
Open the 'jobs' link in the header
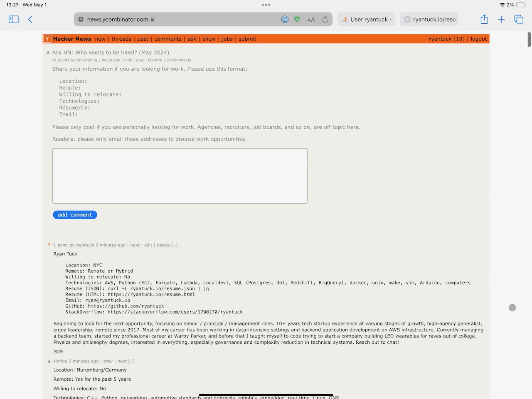(x=227, y=39)
